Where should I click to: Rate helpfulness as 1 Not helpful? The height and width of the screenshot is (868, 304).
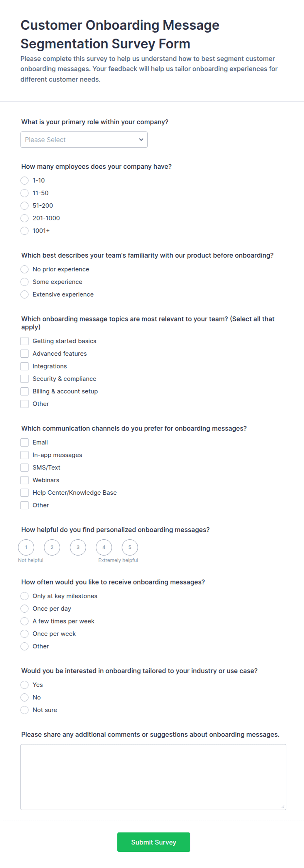click(x=26, y=547)
